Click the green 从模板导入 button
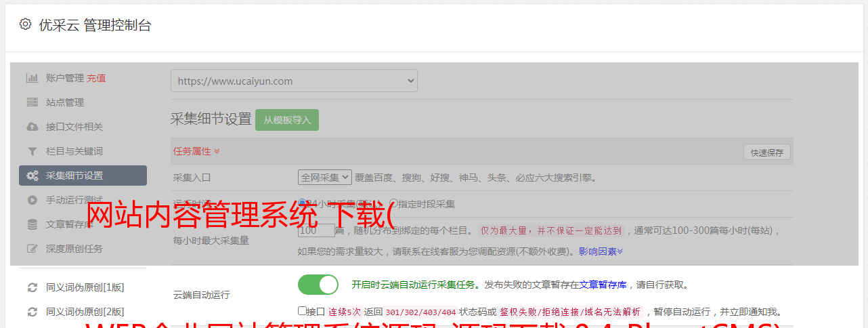This screenshot has height=328, width=868. pos(287,120)
